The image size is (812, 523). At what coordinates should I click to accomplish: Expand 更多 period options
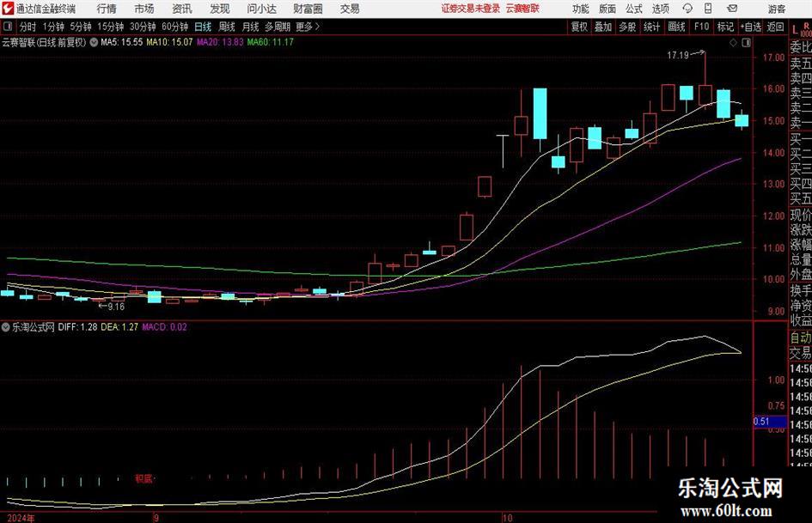308,27
